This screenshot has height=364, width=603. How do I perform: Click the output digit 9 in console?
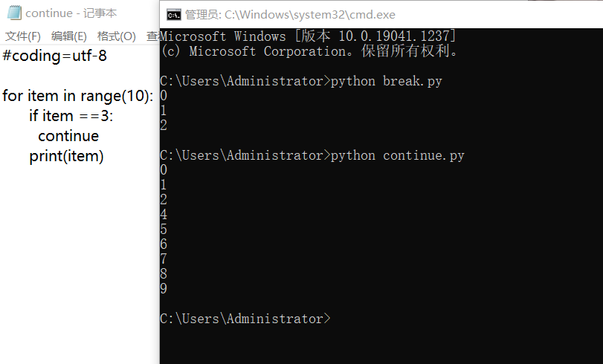click(164, 289)
